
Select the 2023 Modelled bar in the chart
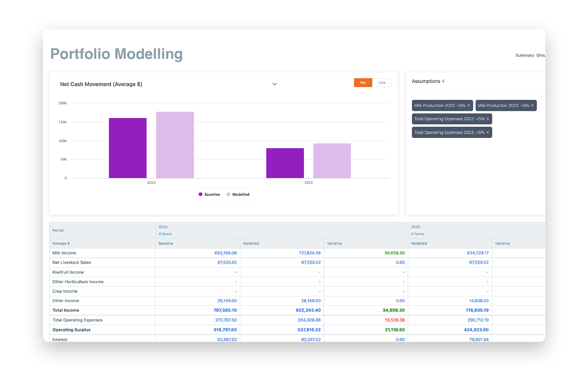click(x=332, y=160)
